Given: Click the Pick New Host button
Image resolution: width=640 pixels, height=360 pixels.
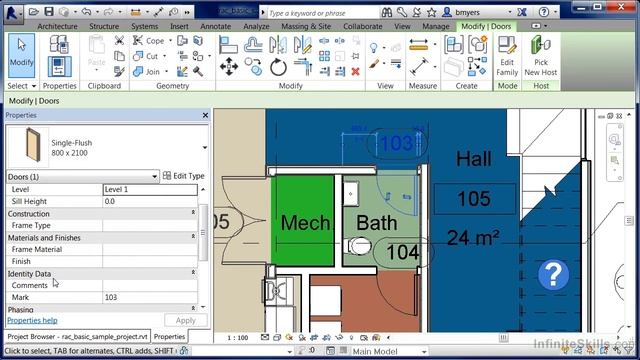Looking at the screenshot, I should pos(541,56).
